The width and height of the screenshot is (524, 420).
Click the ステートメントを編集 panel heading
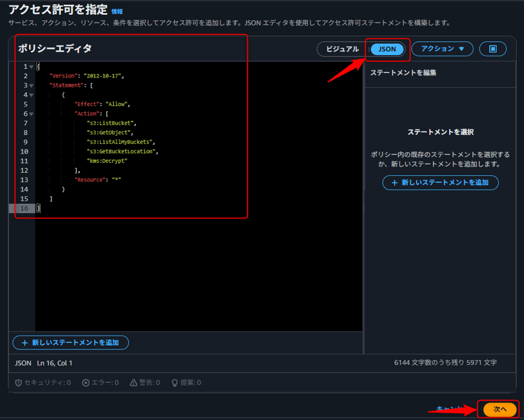pyautogui.click(x=403, y=72)
